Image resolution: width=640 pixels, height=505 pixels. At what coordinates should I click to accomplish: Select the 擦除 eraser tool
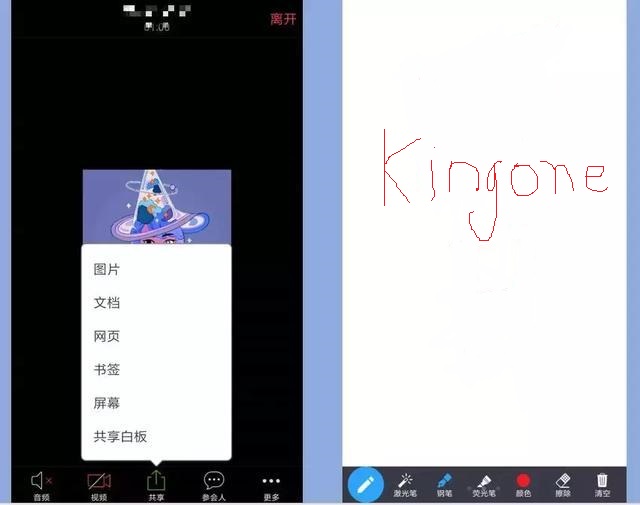pyautogui.click(x=563, y=485)
